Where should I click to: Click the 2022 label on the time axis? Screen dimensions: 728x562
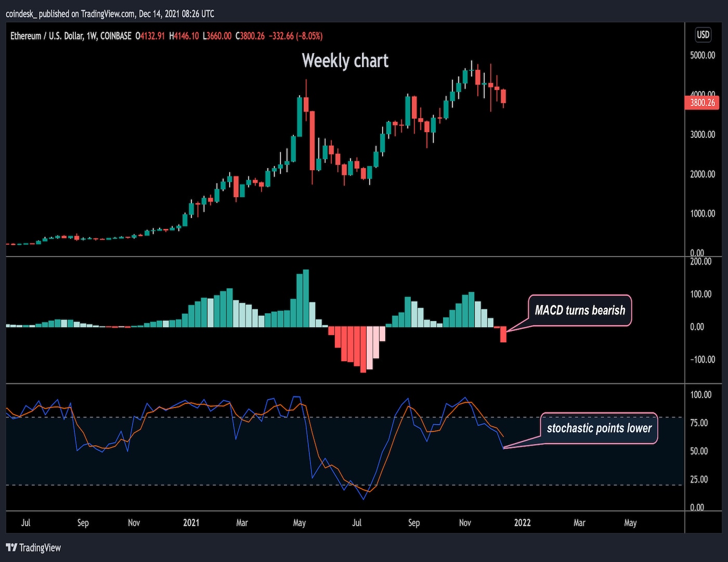click(522, 522)
